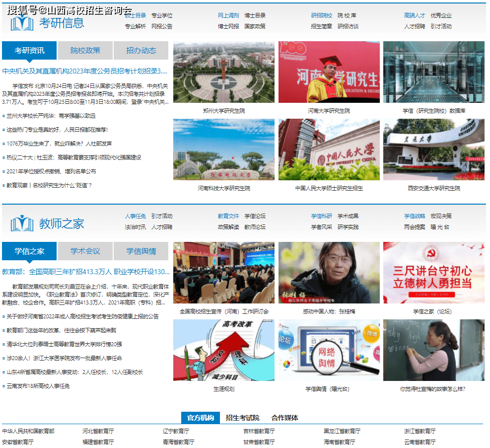Open the 专业解析 link
The image size is (490, 448).
pyautogui.click(x=136, y=26)
